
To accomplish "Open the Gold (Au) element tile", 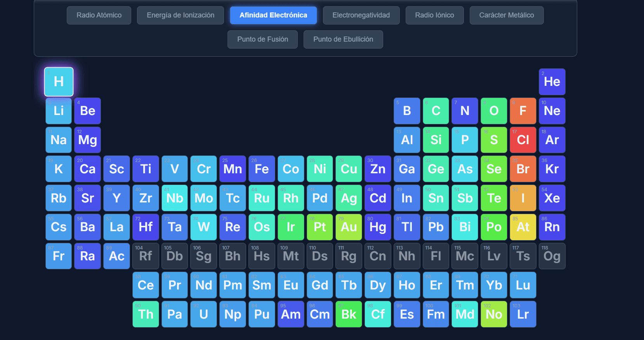I will pyautogui.click(x=349, y=227).
